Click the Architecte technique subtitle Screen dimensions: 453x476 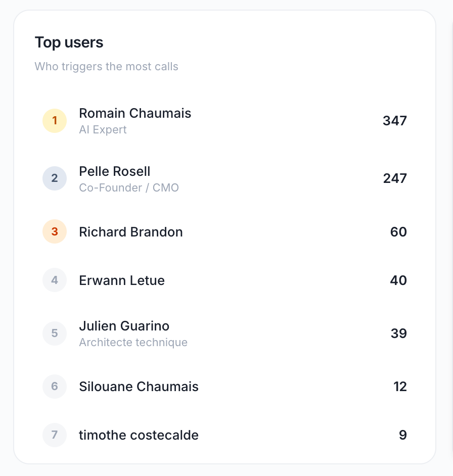(133, 343)
